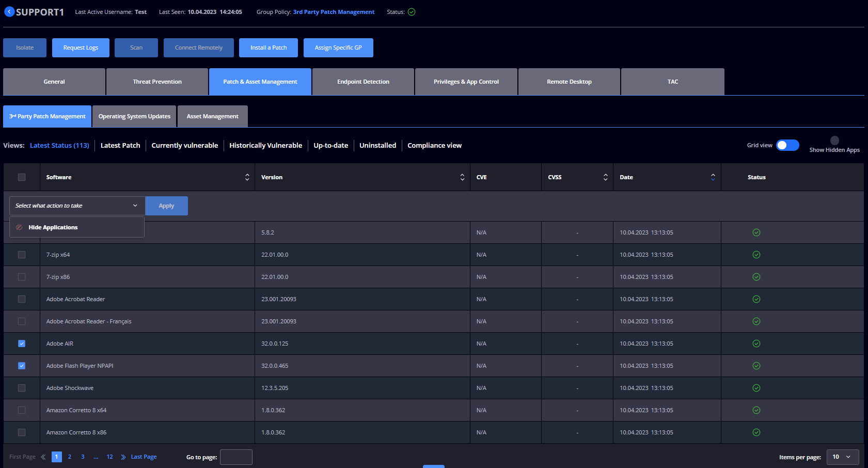
Task: Switch to the Uninstalled view
Action: [378, 145]
